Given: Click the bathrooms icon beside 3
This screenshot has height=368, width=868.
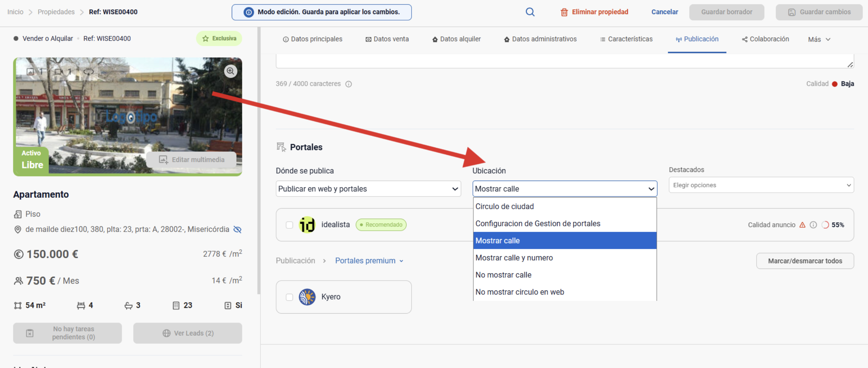Looking at the screenshot, I should click(128, 305).
